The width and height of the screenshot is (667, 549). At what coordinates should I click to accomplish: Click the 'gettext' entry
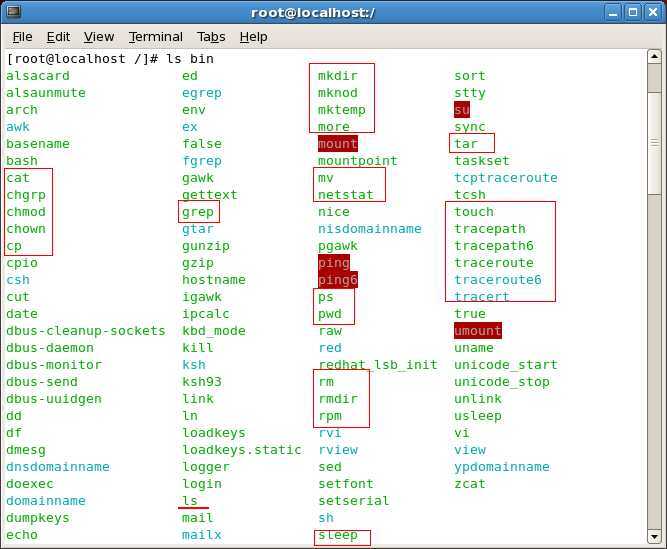click(x=210, y=195)
